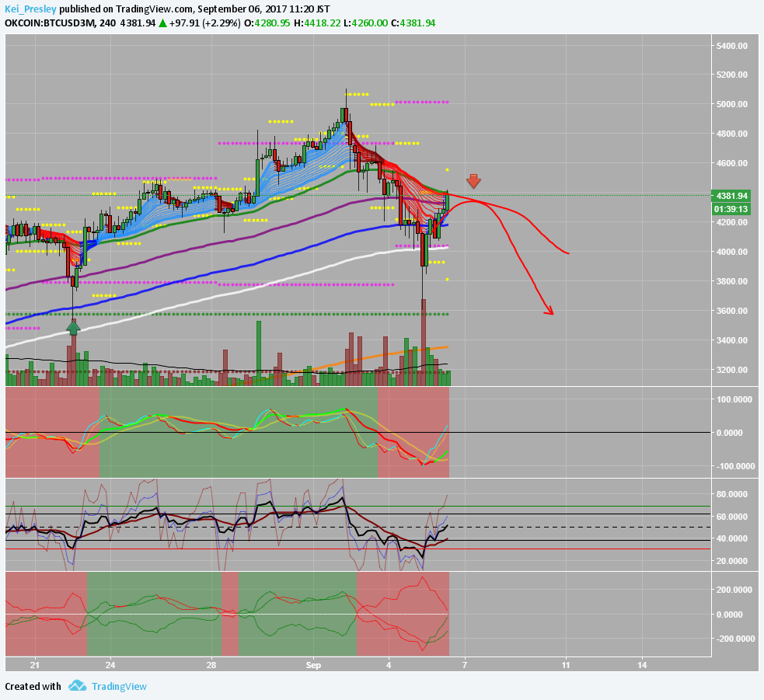The height and width of the screenshot is (700, 764).
Task: Click the TradingView cloud logo icon
Action: 77,686
